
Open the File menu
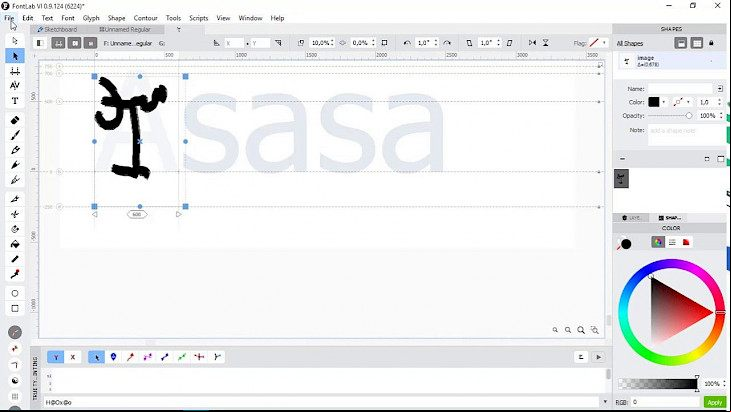tap(9, 18)
